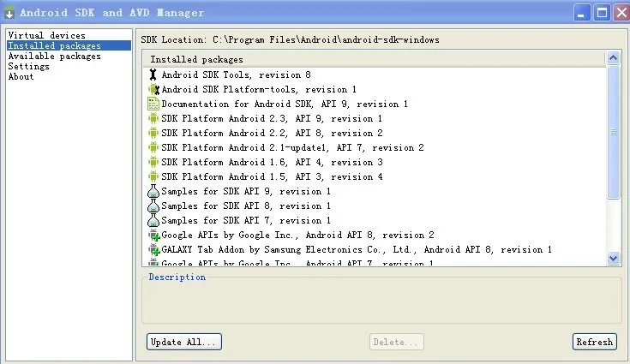
Task: Select 'Android SDK Tools, revision 8'
Action: click(237, 75)
